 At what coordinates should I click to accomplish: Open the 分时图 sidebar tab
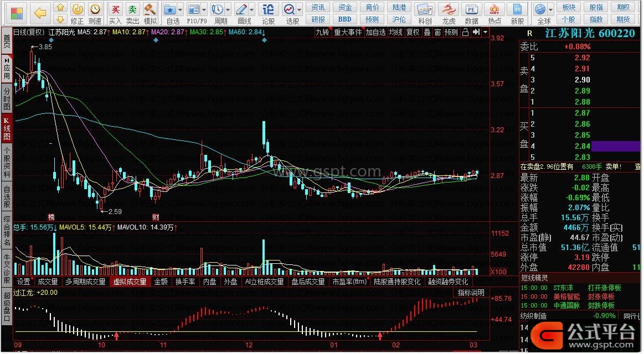pos(7,98)
